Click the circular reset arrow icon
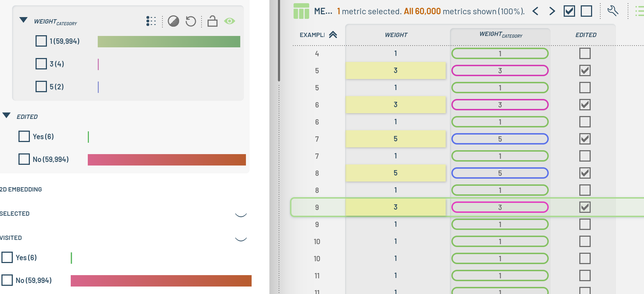The image size is (644, 294). click(191, 21)
